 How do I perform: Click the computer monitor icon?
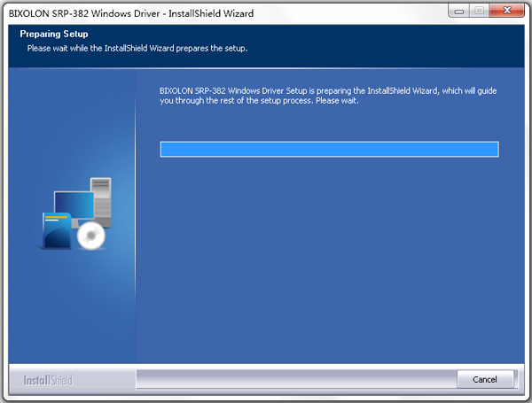(73, 205)
